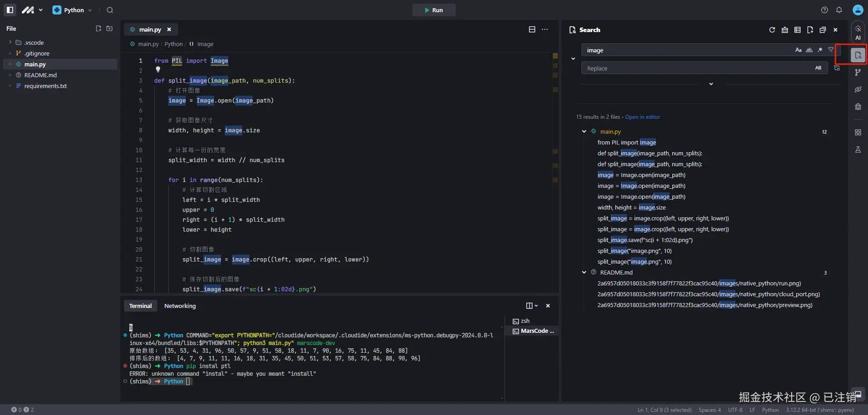Toggle Match Case in search box
The height and width of the screenshot is (415, 868).
click(798, 50)
